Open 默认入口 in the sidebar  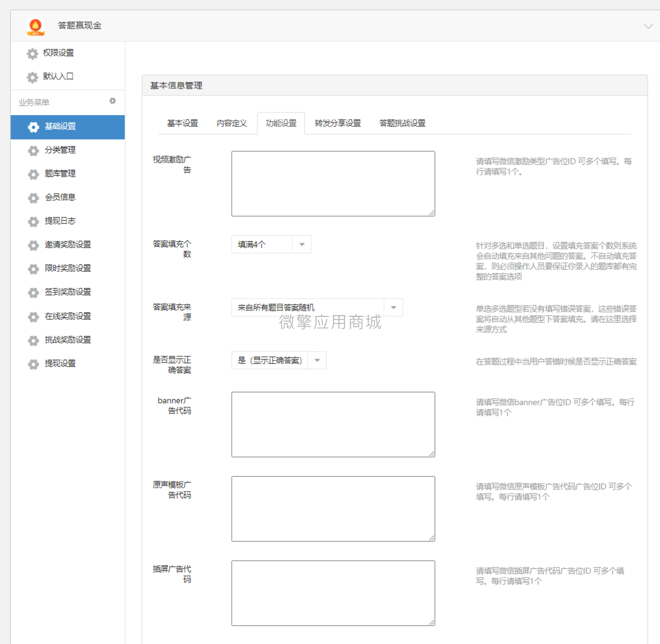(x=58, y=76)
